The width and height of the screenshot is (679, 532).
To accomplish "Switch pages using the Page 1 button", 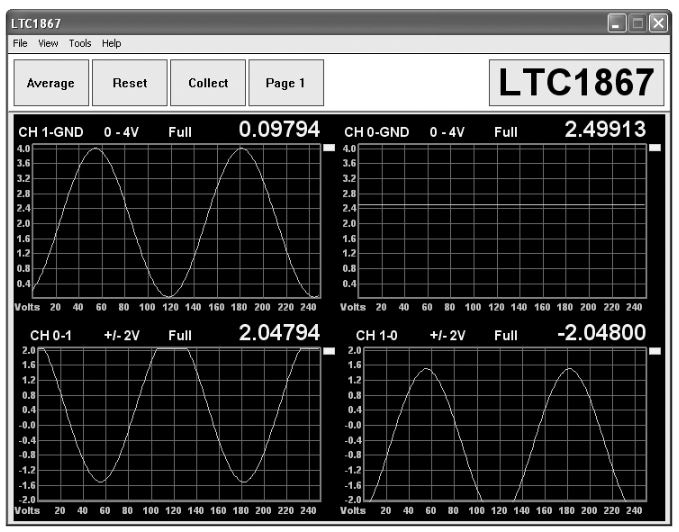I will 286,83.
